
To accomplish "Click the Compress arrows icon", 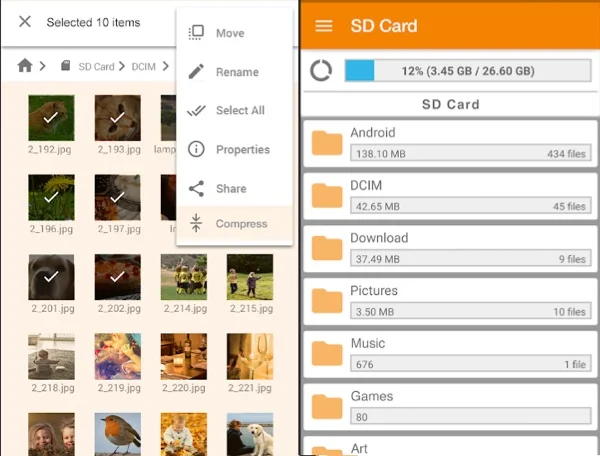I will (196, 223).
